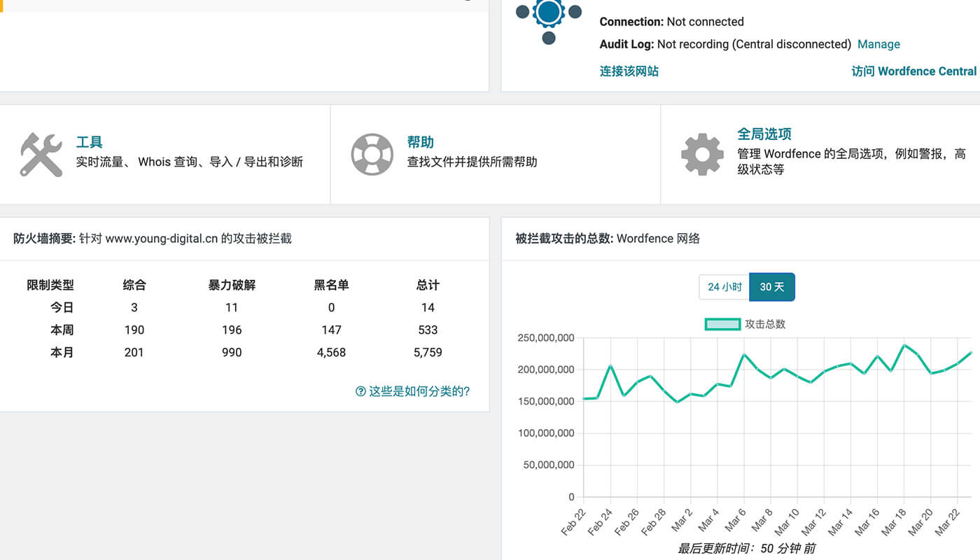980x560 pixels.
Task: Click the question mark icon beside 这些是如何分类的
Action: 360,391
